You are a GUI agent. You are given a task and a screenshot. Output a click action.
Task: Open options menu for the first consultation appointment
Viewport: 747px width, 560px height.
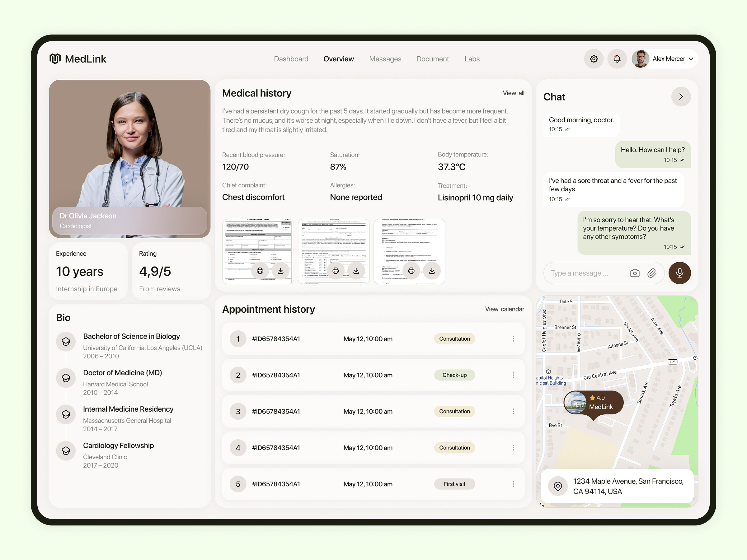[514, 338]
